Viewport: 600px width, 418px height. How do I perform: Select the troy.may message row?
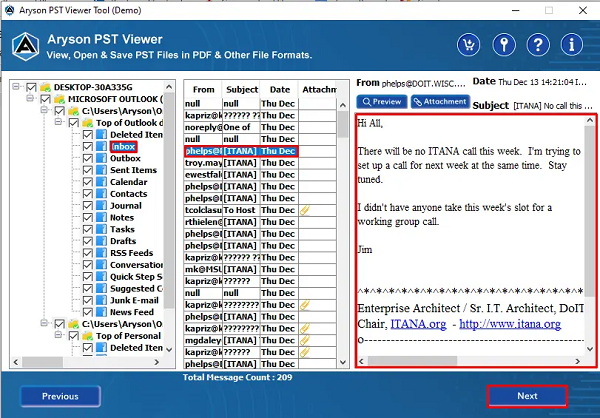260,163
